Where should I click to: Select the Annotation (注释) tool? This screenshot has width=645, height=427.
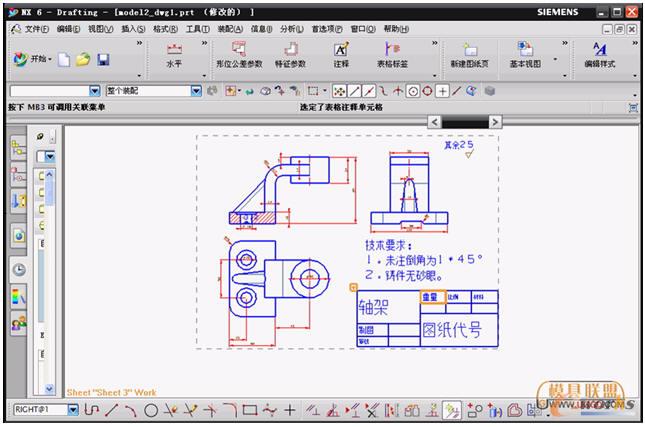(341, 54)
